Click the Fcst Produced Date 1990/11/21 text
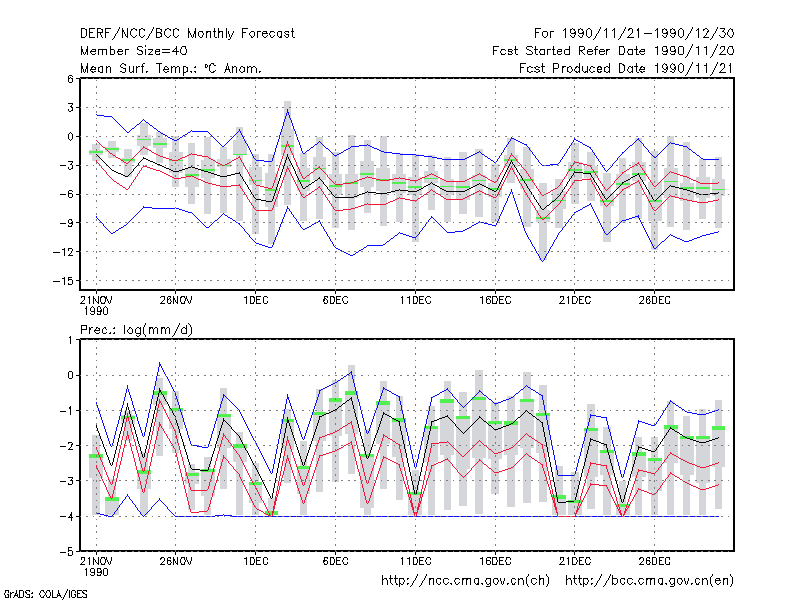Image resolution: width=800 pixels, height=600 pixels. click(627, 68)
